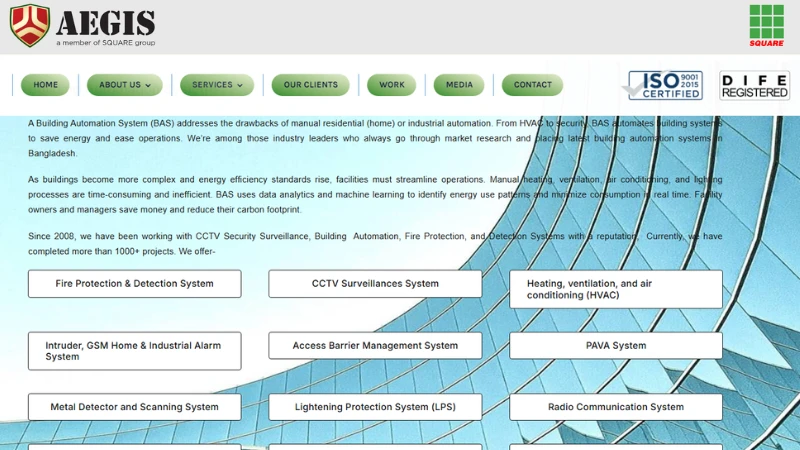The height and width of the screenshot is (450, 800).
Task: Expand the ABOUT US dropdown chevron
Action: click(x=148, y=85)
